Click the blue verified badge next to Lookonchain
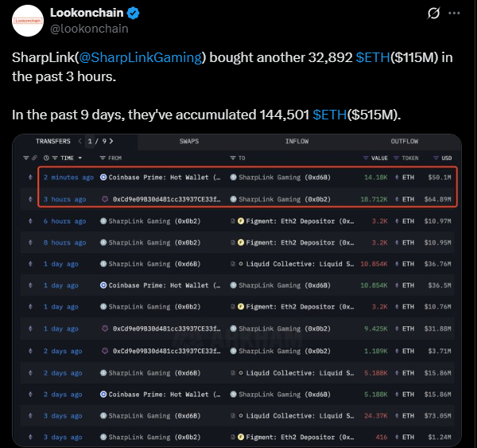This screenshot has height=448, width=477. pos(133,13)
